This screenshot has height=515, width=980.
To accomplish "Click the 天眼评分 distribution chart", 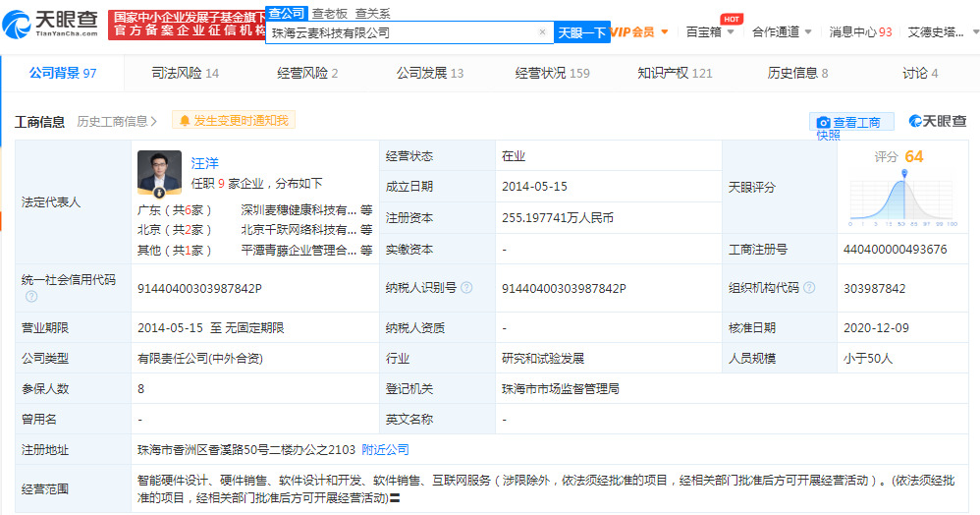I will (x=903, y=198).
